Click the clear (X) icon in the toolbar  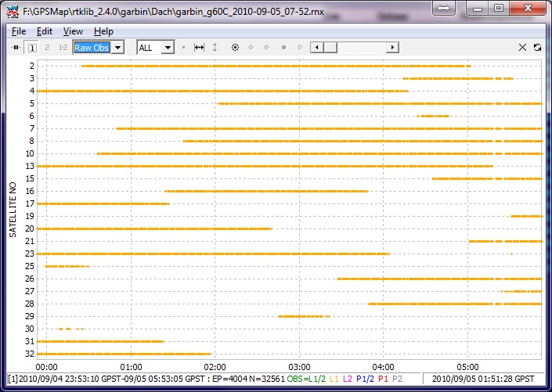[x=523, y=48]
